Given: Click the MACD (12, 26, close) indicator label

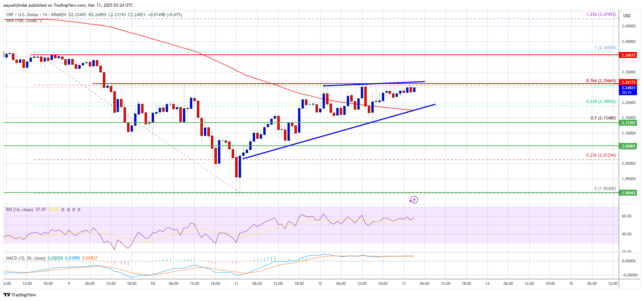Looking at the screenshot, I should point(26,258).
